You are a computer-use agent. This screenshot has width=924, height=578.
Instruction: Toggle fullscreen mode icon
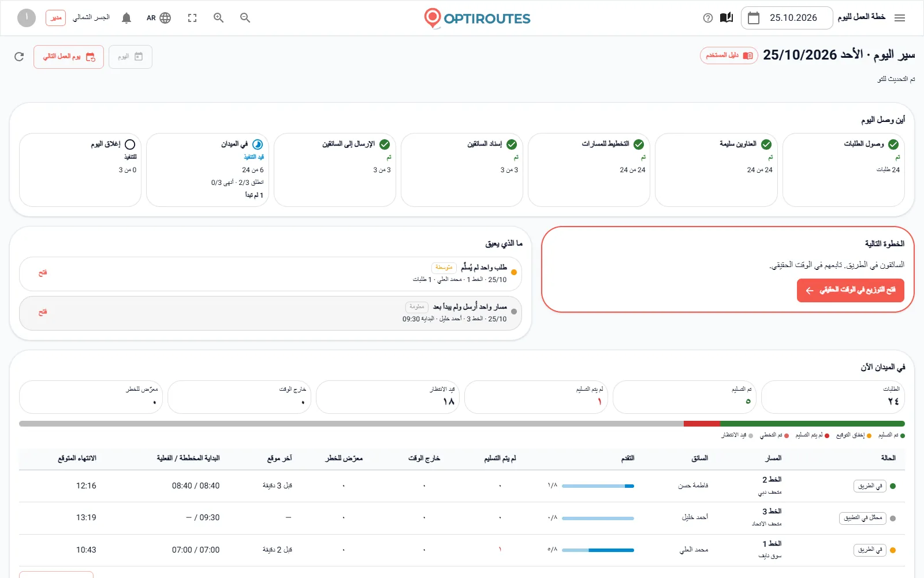tap(192, 18)
